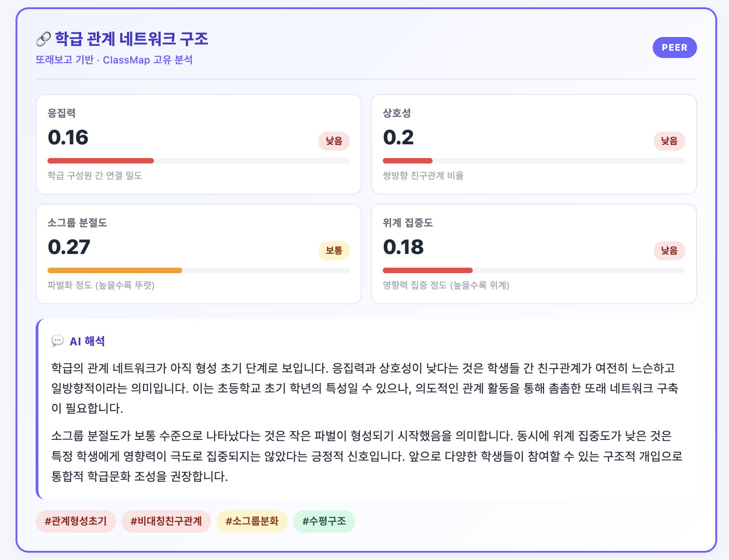Click the description 쌍방향 친구관계 비율
The image size is (729, 560).
pos(423,175)
